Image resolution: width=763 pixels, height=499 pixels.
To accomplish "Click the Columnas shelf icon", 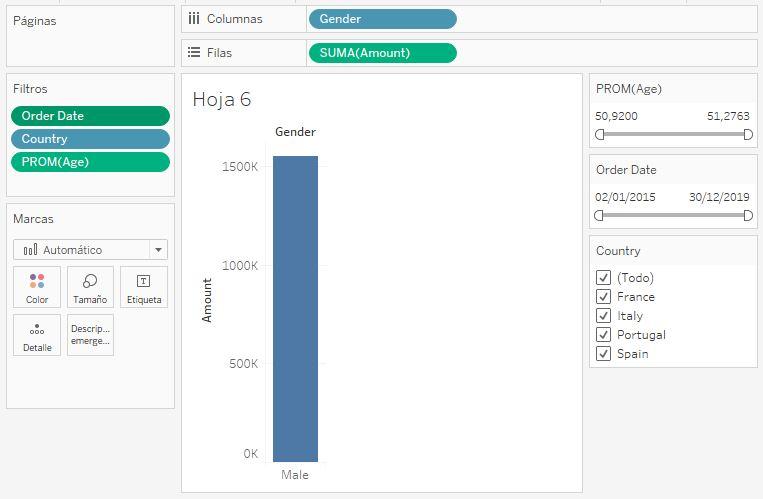I will pos(194,19).
